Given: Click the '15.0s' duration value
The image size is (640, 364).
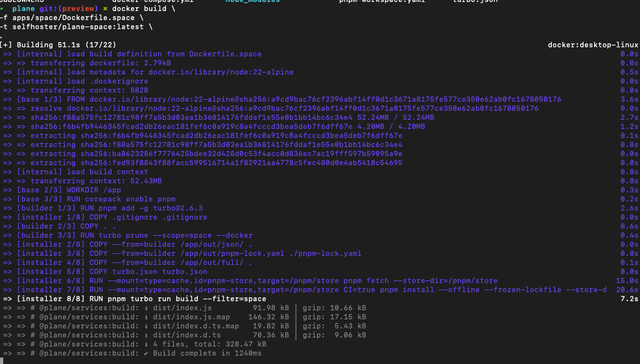Looking at the screenshot, I should tap(627, 280).
